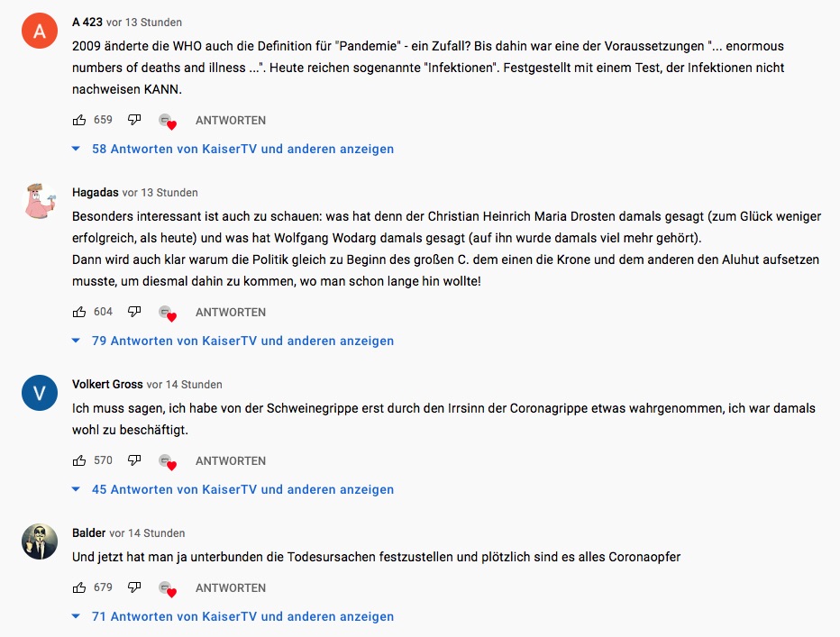
Task: Click ANTWORTEN under Hagadas' comment
Action: coord(231,312)
